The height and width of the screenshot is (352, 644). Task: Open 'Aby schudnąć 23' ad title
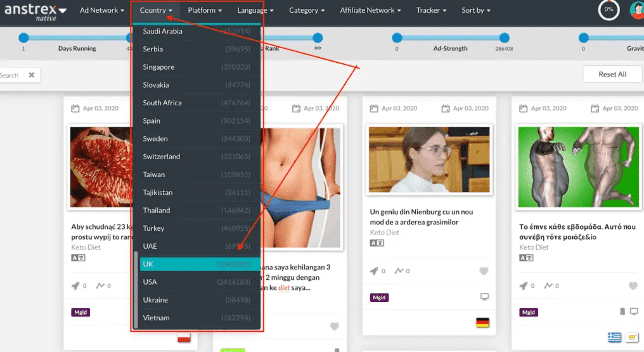click(x=101, y=231)
